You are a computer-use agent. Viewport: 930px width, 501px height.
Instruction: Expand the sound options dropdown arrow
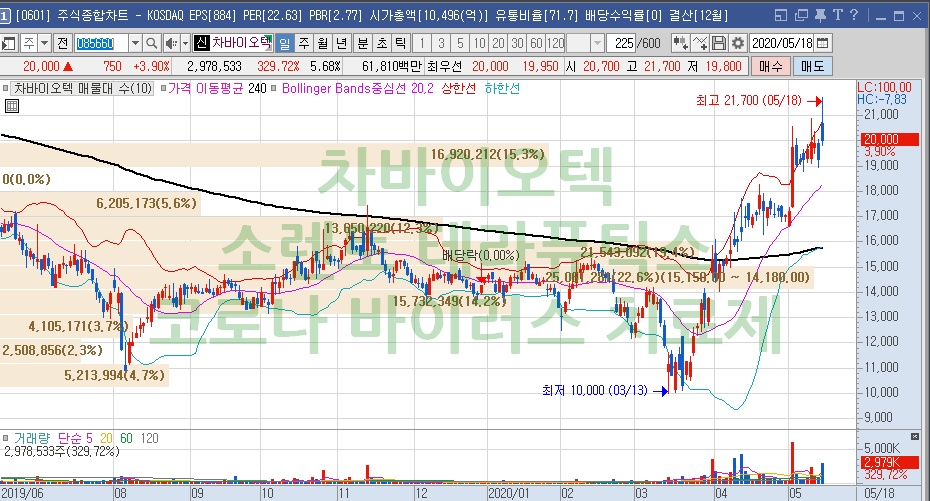[185, 43]
